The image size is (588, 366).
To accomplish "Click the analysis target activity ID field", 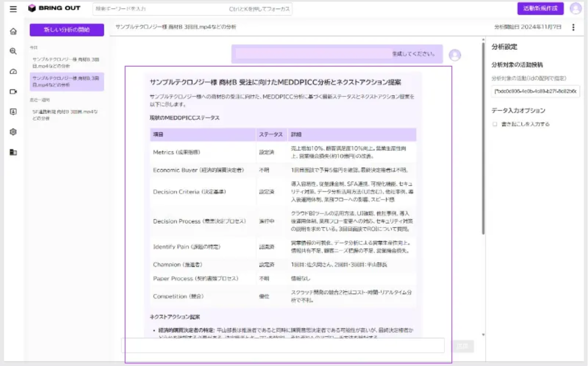I will [x=536, y=91].
